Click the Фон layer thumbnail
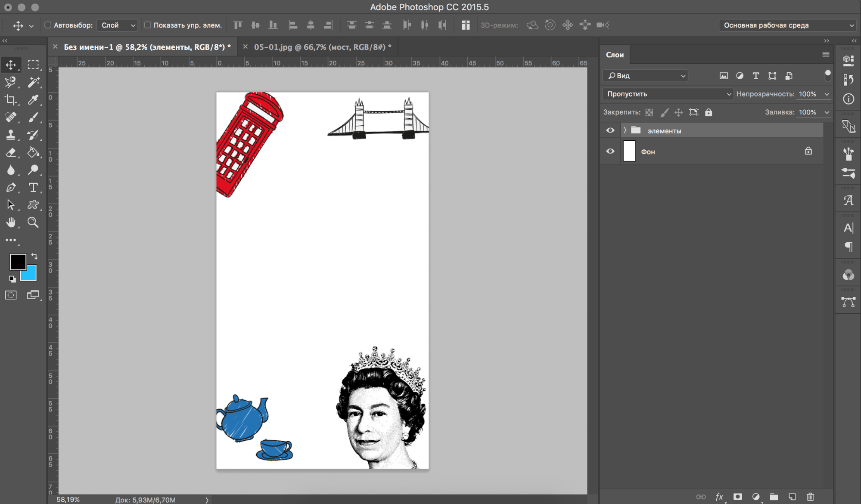The image size is (861, 504). coord(629,151)
